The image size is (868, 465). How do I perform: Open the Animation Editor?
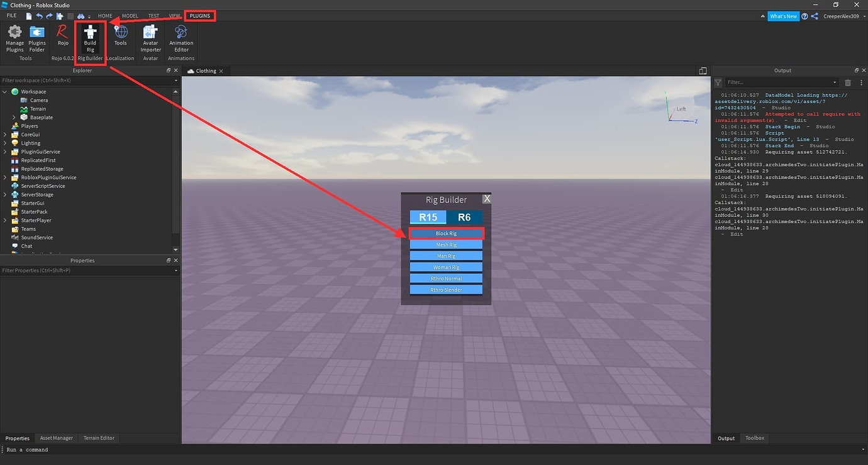tap(181, 36)
